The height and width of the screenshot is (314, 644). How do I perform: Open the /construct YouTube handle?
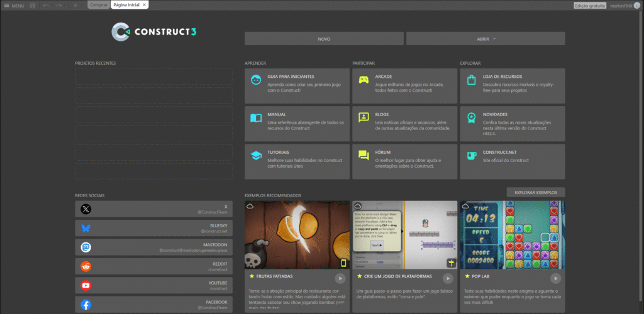click(x=218, y=288)
